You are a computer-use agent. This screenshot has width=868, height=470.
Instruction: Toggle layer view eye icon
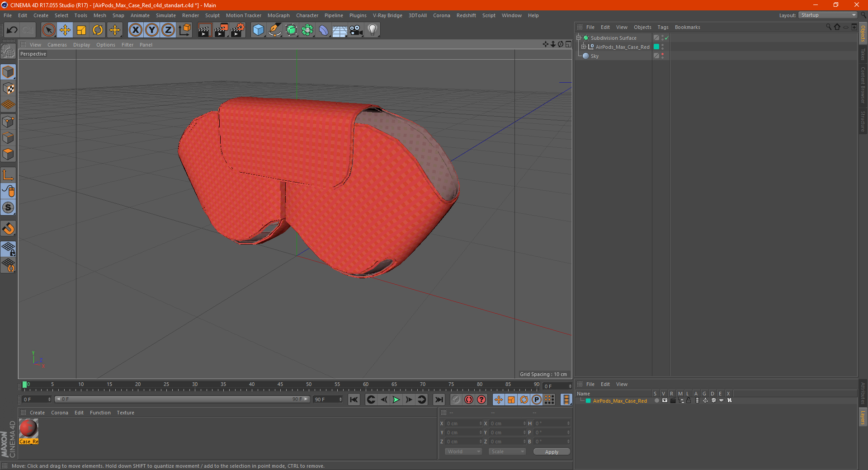pyautogui.click(x=665, y=400)
